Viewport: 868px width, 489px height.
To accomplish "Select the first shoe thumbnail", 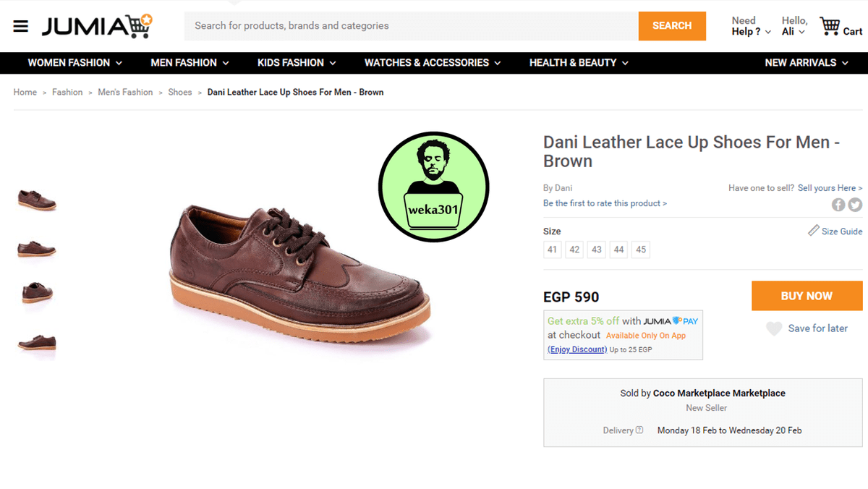I will pyautogui.click(x=36, y=200).
